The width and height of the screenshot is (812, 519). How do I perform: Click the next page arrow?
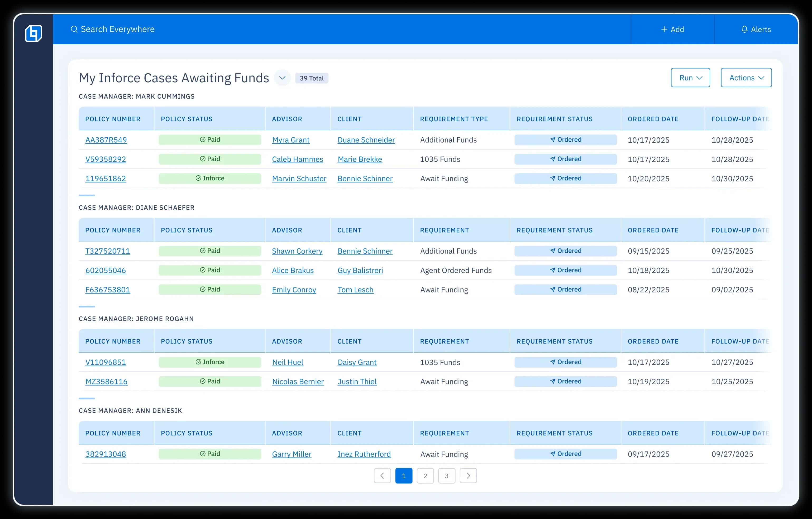[468, 476]
